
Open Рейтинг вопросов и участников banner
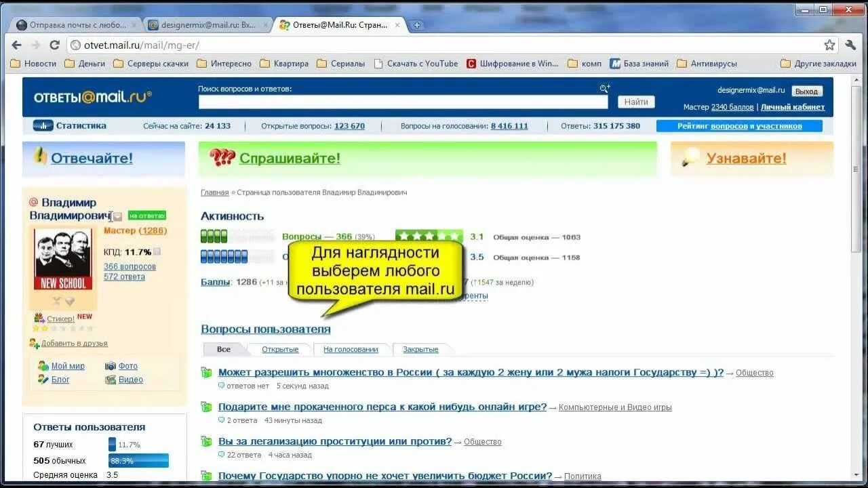(x=739, y=126)
